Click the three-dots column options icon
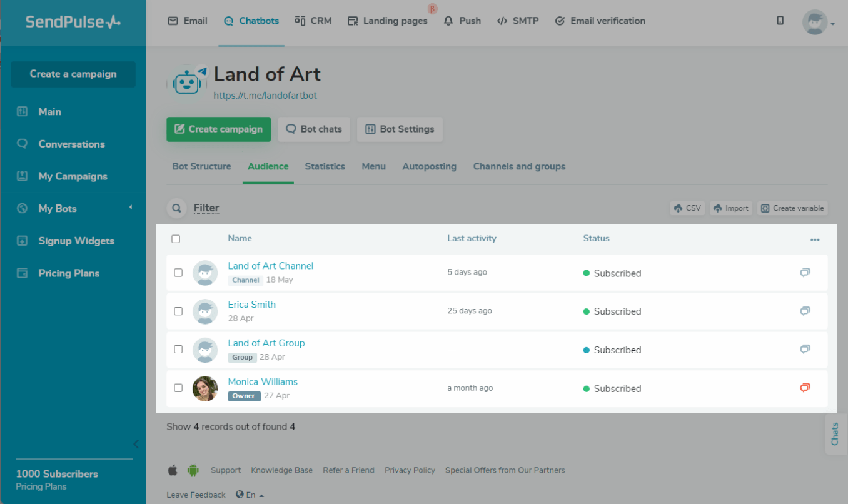This screenshot has width=848, height=504. (814, 239)
